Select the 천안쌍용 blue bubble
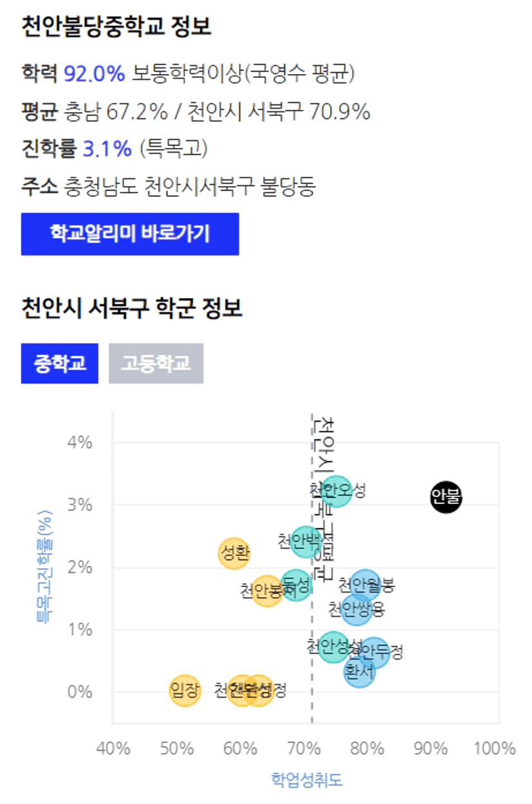 356,608
